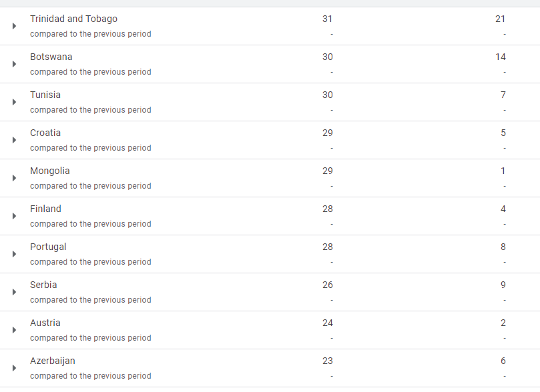Screen dimensions: 540x392
Task: Click Serbia's value of 26
Action: [x=328, y=285]
